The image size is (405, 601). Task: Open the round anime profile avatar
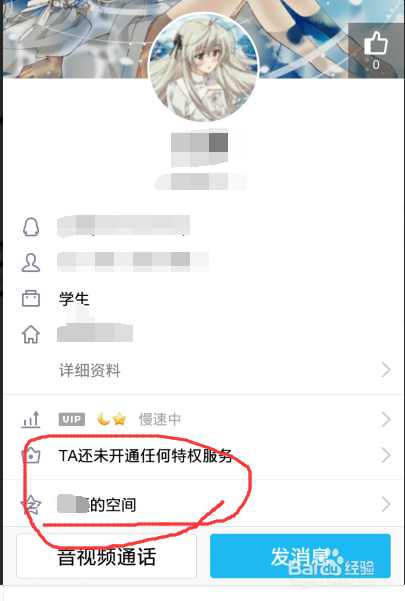click(x=203, y=67)
